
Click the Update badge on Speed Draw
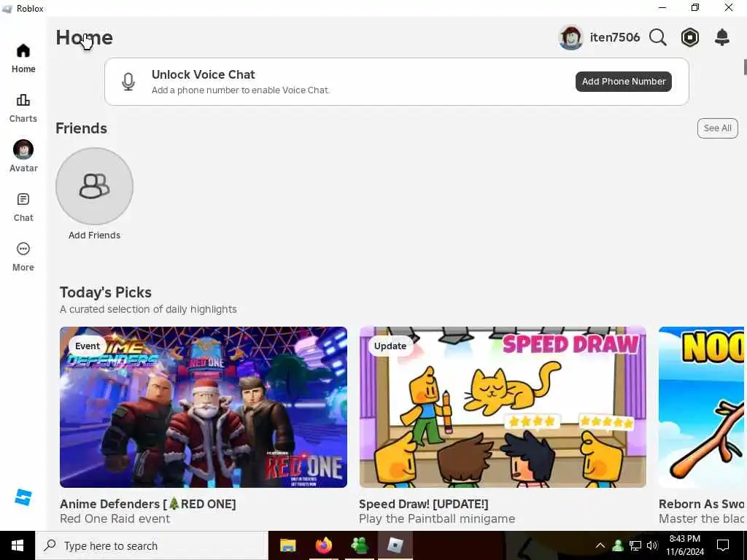pyautogui.click(x=390, y=346)
